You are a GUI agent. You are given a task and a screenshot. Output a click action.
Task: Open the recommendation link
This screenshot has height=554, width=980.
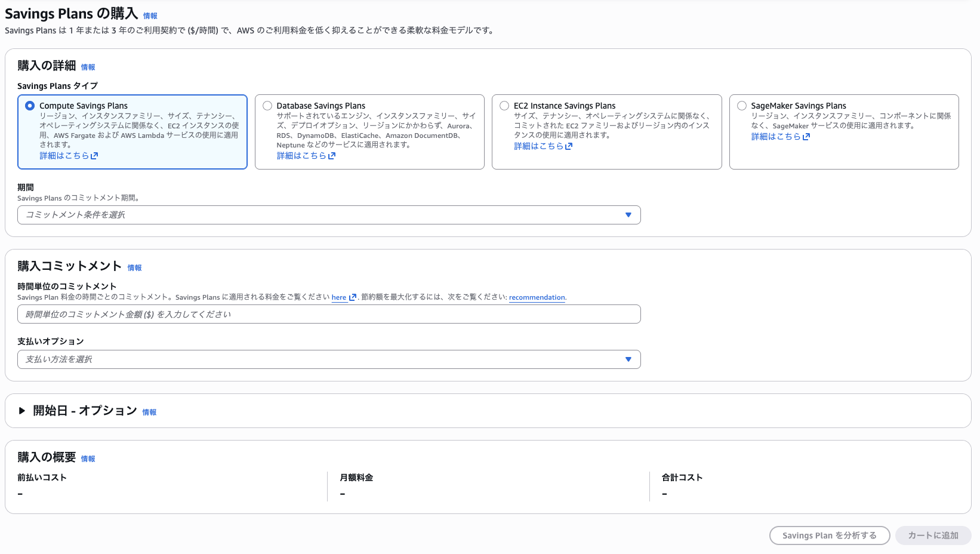click(x=536, y=297)
